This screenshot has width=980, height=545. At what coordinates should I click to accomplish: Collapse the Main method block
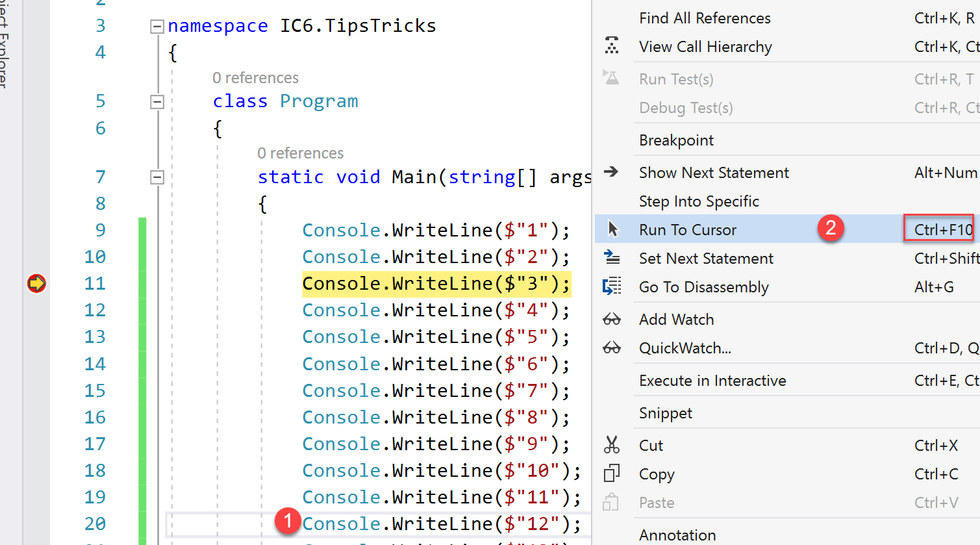click(157, 177)
